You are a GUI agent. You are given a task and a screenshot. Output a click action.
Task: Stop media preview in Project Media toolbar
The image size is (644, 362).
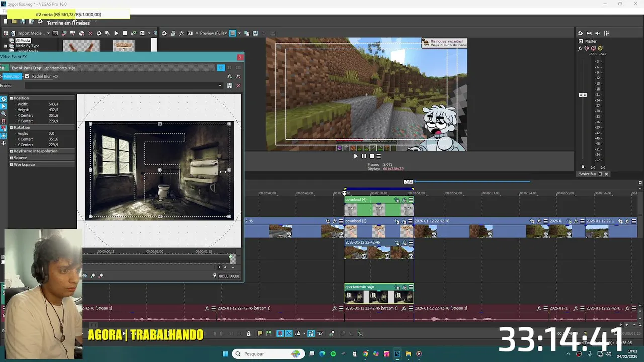click(x=125, y=33)
